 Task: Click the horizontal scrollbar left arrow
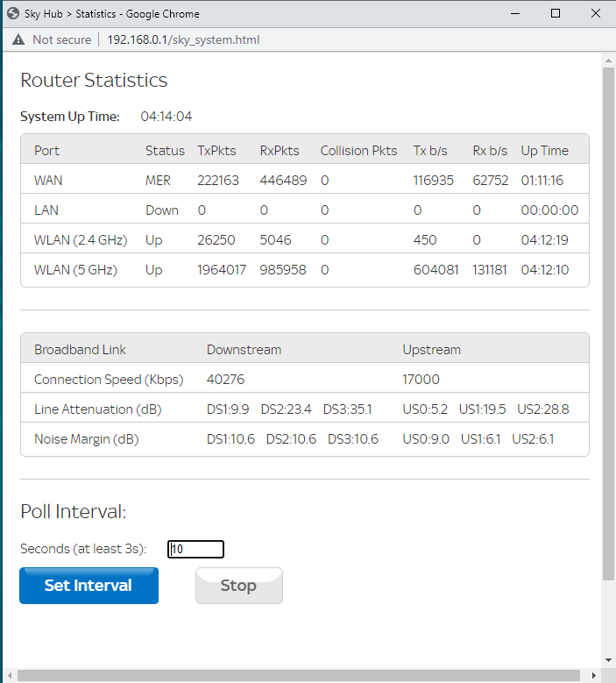coord(10,676)
